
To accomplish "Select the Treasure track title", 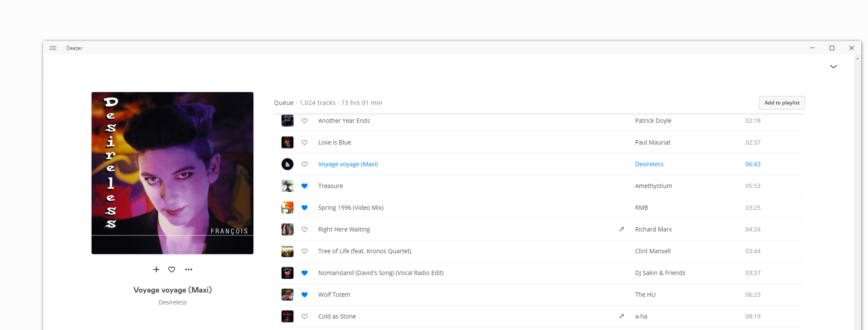I will pyautogui.click(x=331, y=186).
